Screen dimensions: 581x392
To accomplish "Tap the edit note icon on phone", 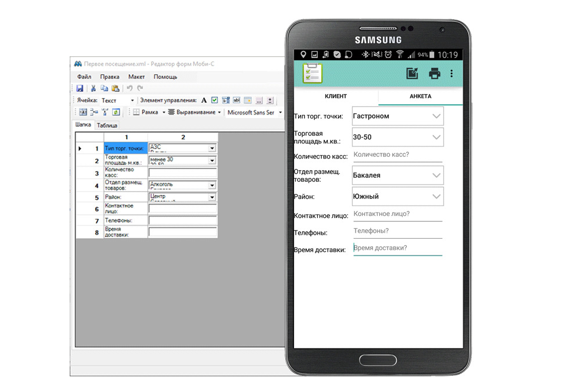I will tap(412, 73).
